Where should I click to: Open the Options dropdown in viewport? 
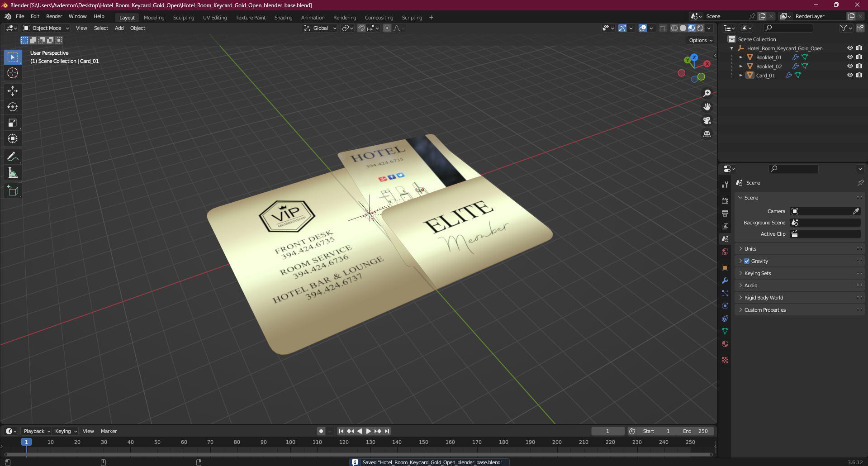click(700, 40)
